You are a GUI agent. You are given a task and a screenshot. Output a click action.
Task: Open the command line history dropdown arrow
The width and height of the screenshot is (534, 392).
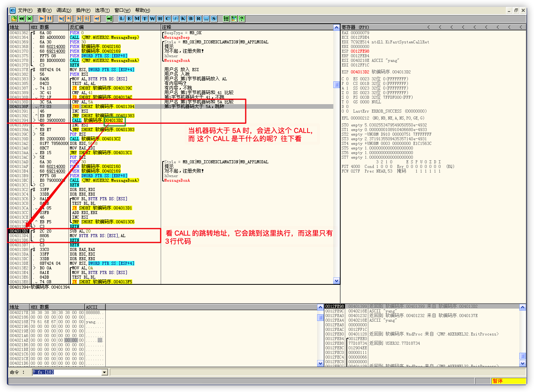105,372
